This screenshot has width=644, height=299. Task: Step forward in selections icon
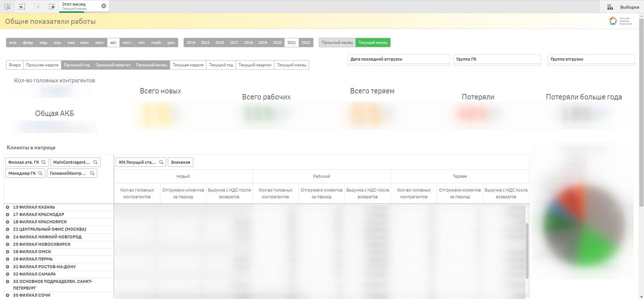(37, 7)
